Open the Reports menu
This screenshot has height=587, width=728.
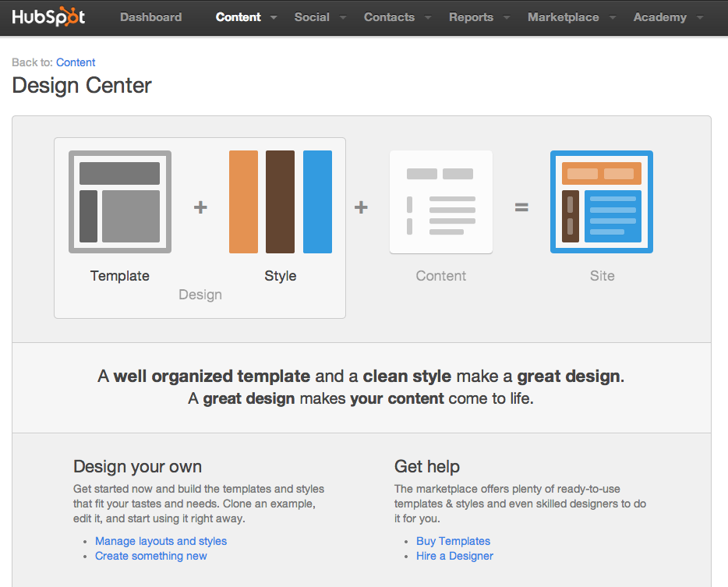(471, 17)
